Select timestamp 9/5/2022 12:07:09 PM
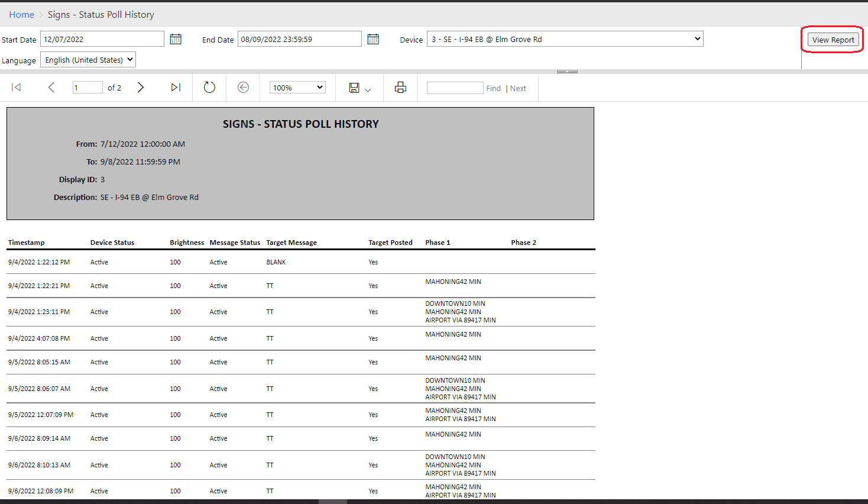Screen dimensions: 868x504 (41, 415)
